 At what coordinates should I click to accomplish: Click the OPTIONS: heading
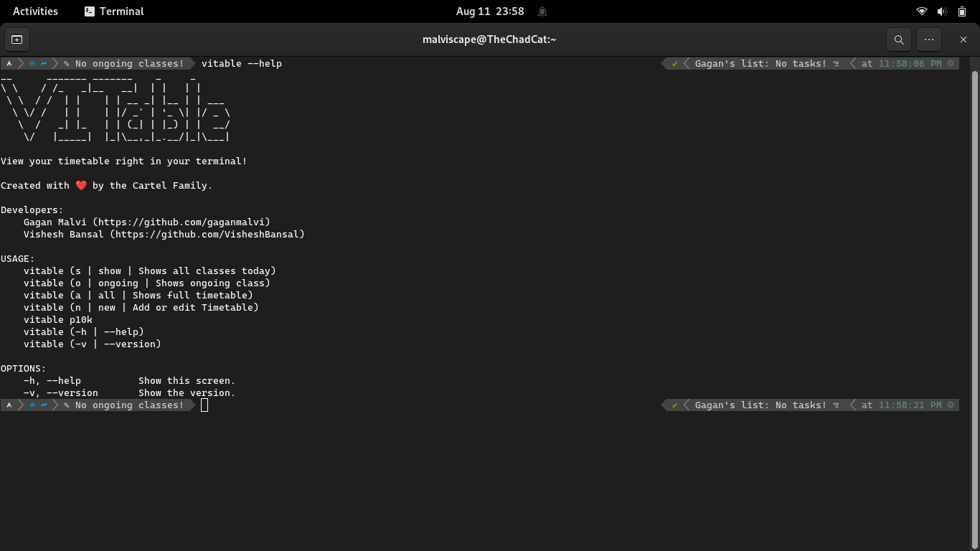[24, 369]
